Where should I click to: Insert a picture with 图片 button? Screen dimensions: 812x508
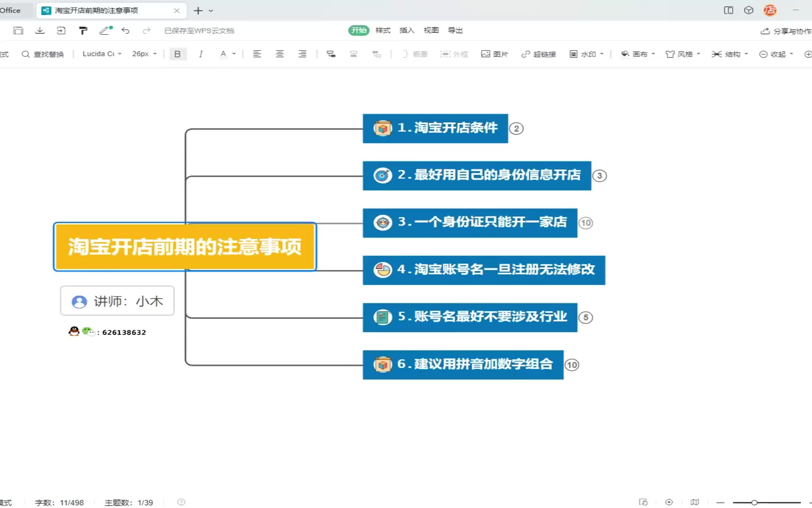coord(495,54)
